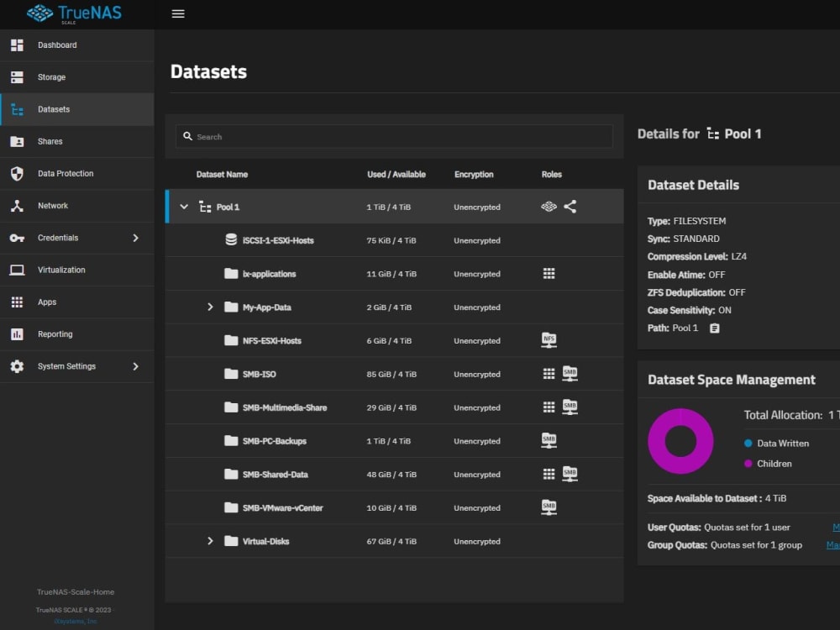
Task: Click the Virtualization laptop icon
Action: click(x=17, y=270)
